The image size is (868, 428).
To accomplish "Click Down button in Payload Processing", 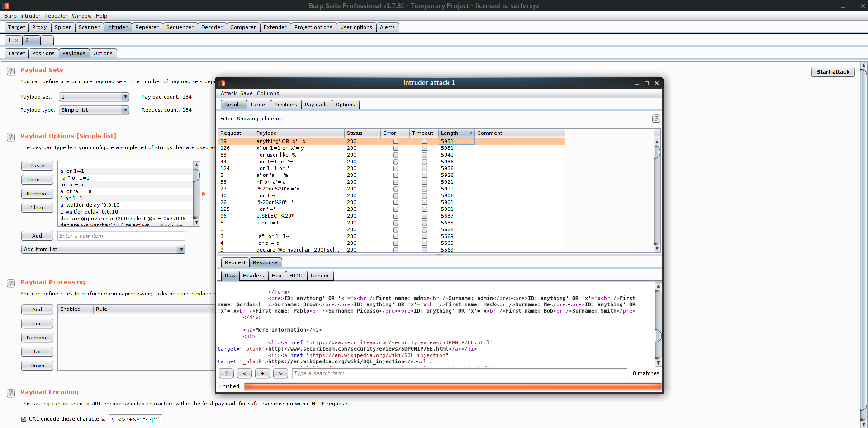I will pyautogui.click(x=37, y=366).
